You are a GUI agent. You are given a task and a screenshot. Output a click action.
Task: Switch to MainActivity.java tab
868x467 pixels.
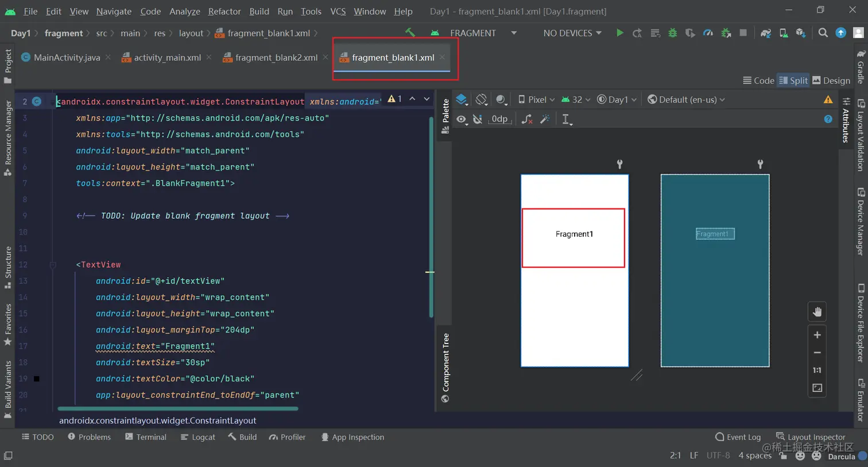coord(66,57)
